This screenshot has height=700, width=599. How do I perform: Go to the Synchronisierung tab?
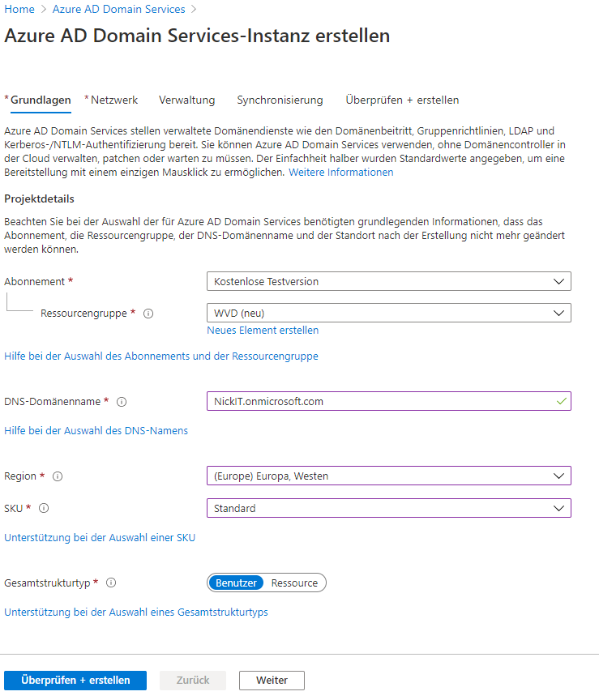click(280, 100)
